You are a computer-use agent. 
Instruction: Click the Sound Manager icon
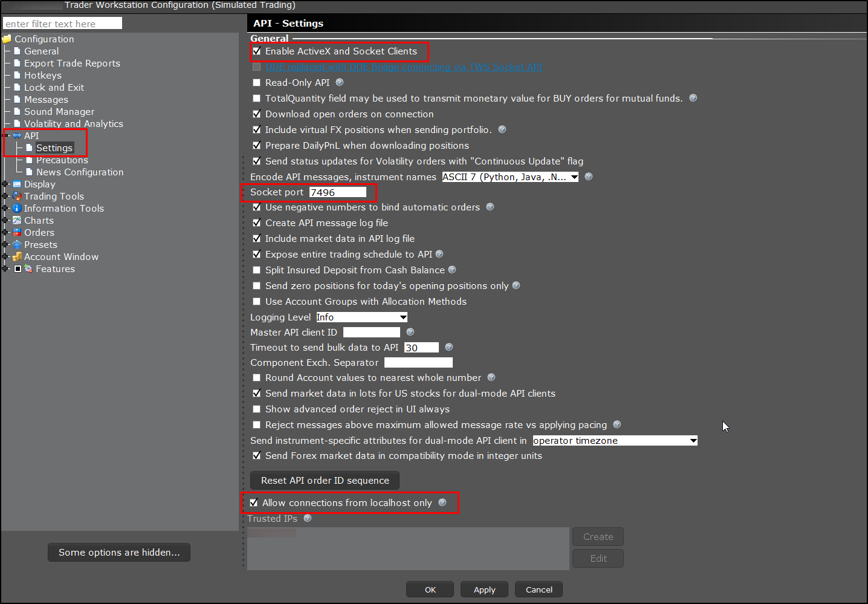16,111
